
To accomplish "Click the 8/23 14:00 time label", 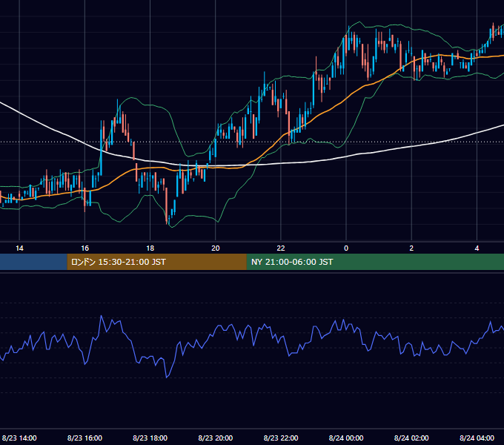I will click(x=19, y=438).
